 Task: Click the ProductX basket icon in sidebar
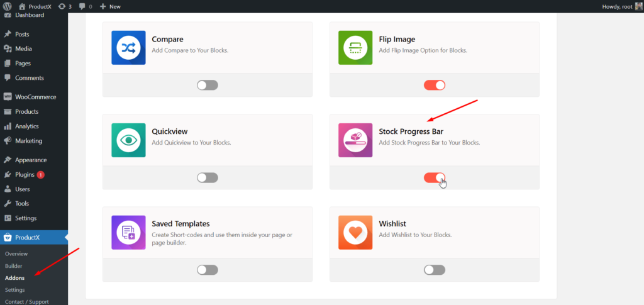(x=8, y=237)
